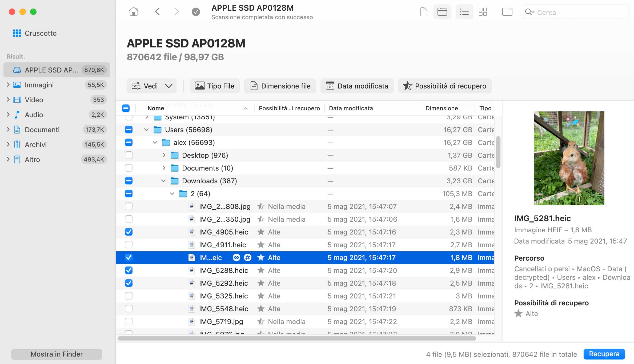Click the star in preview recovery chances

pos(518,314)
